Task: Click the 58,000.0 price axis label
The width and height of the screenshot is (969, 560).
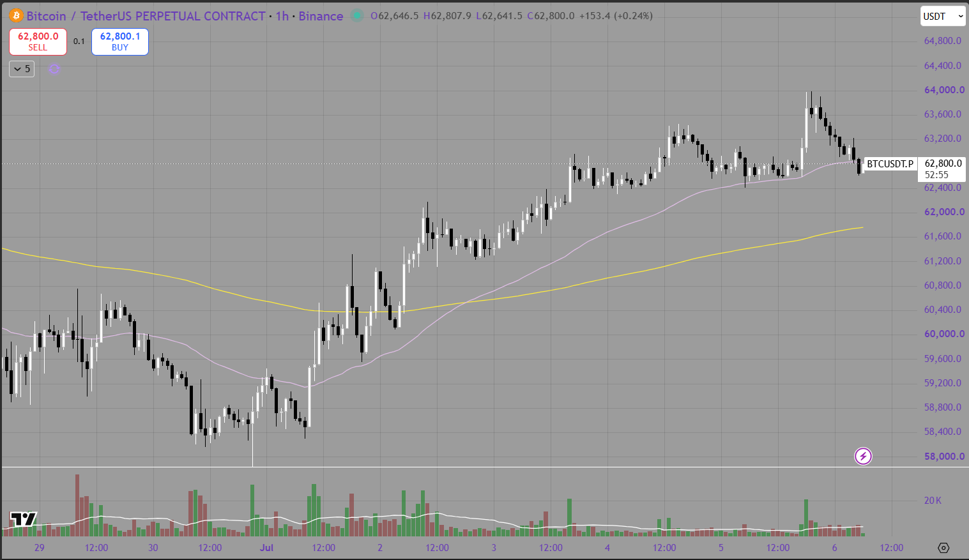Action: 944,457
